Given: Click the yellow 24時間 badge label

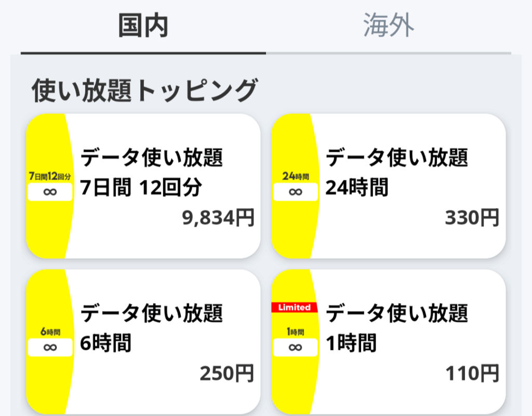Looking at the screenshot, I should click(296, 176).
